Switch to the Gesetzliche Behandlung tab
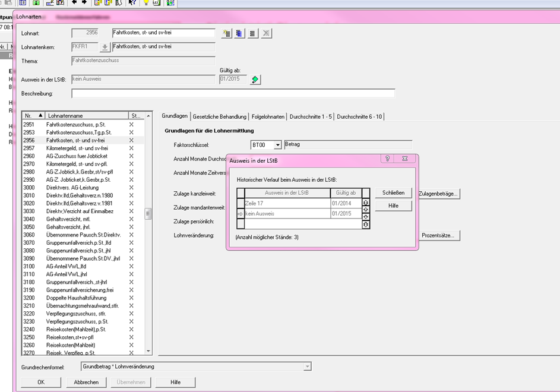 pyautogui.click(x=220, y=116)
